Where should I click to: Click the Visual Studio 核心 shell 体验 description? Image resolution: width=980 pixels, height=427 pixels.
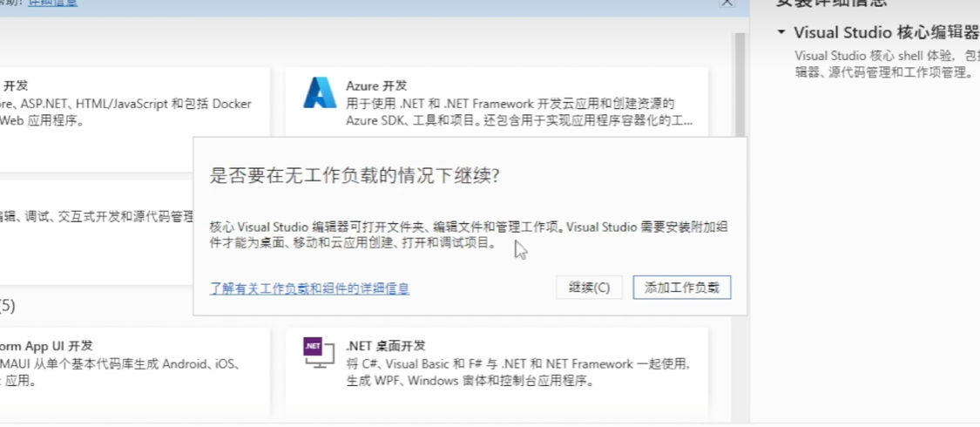pyautogui.click(x=887, y=64)
